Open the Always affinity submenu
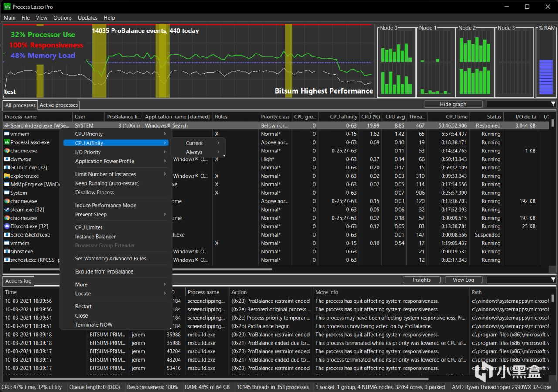558x392 pixels. tap(197, 152)
